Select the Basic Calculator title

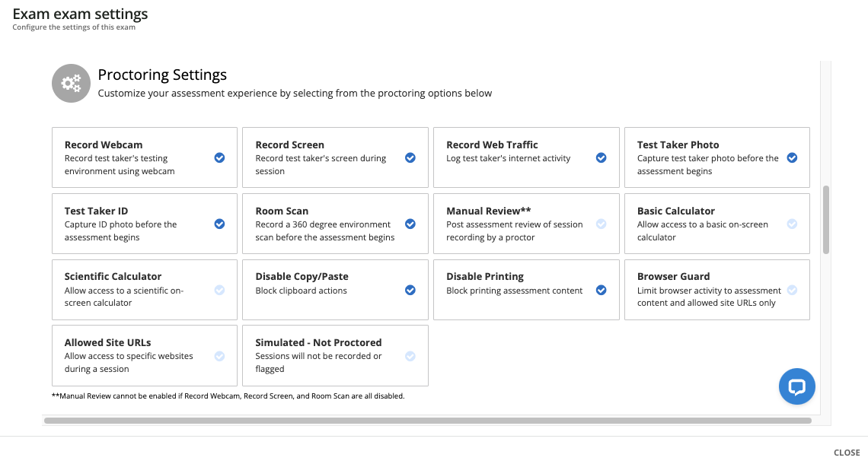pos(676,211)
